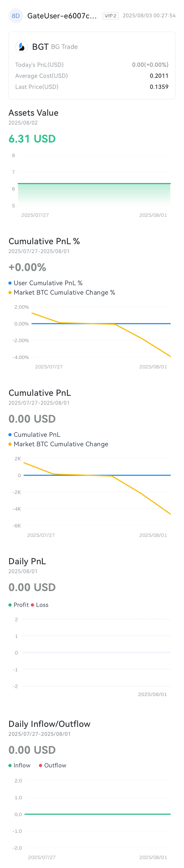
Task: Click the red Outflow legend marker
Action: pos(40,766)
